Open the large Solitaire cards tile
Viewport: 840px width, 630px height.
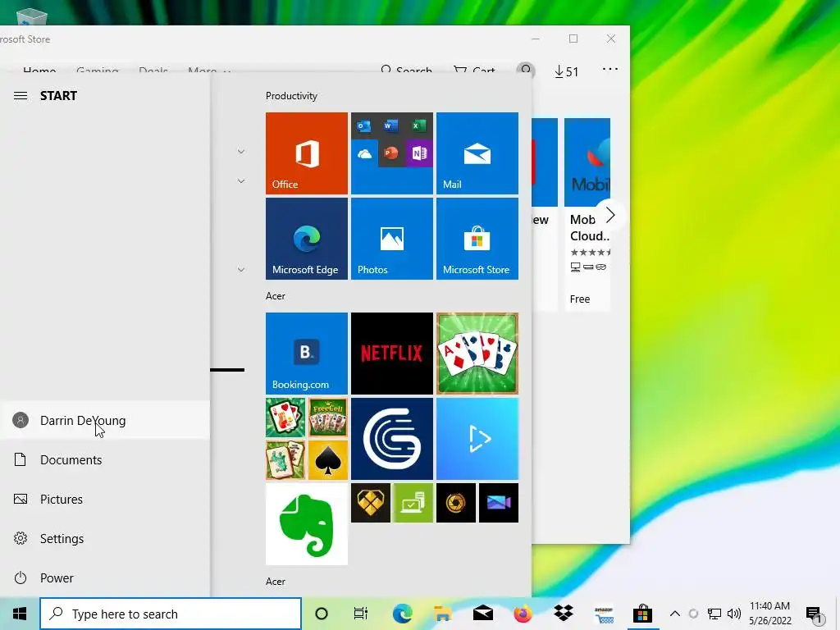477,354
